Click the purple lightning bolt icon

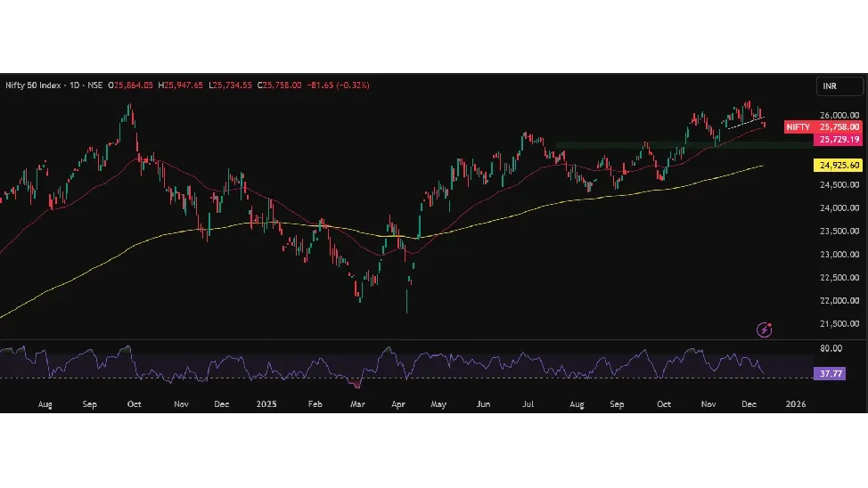click(x=764, y=329)
